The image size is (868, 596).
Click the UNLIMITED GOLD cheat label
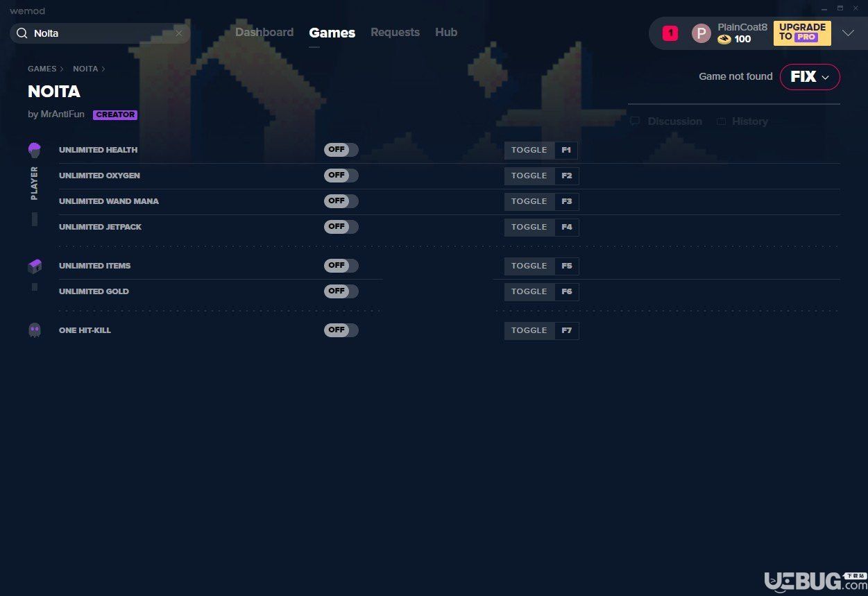point(94,291)
